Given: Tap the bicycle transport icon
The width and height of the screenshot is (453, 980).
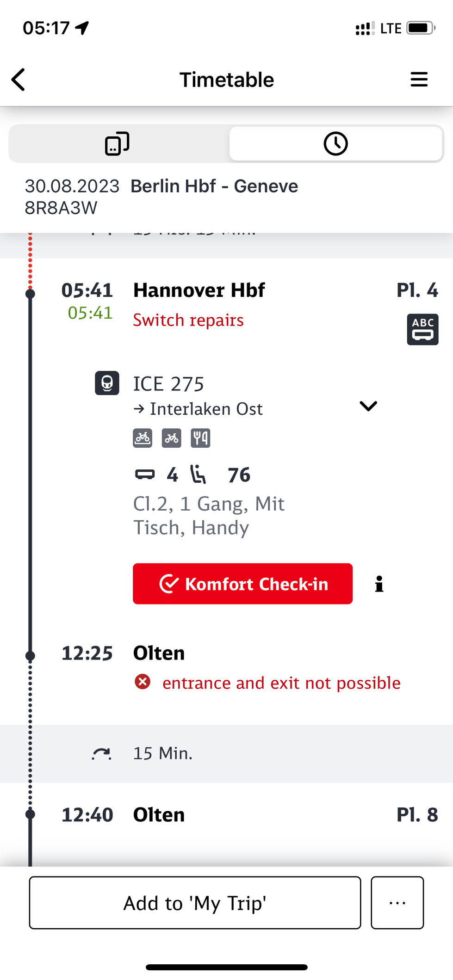Looking at the screenshot, I should (x=171, y=438).
